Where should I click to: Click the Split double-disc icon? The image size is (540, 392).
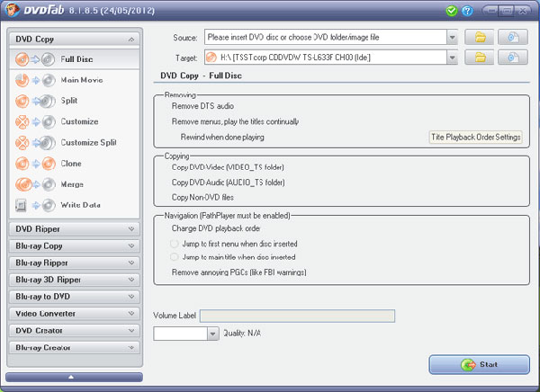48,102
